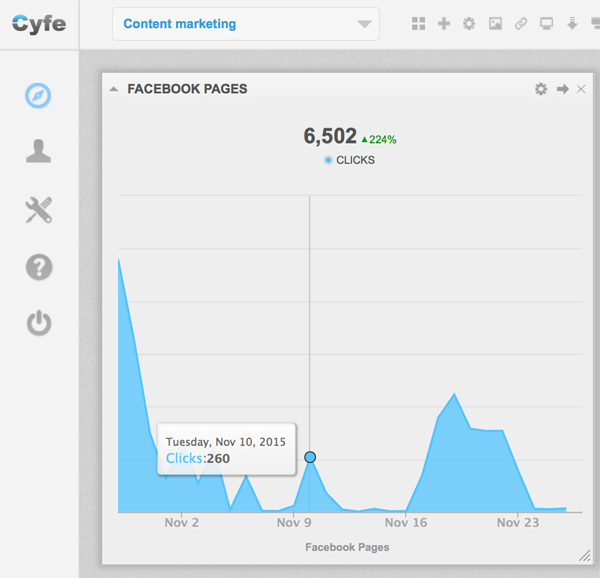Click the export download arrow icon
This screenshot has height=578, width=600.
572,24
